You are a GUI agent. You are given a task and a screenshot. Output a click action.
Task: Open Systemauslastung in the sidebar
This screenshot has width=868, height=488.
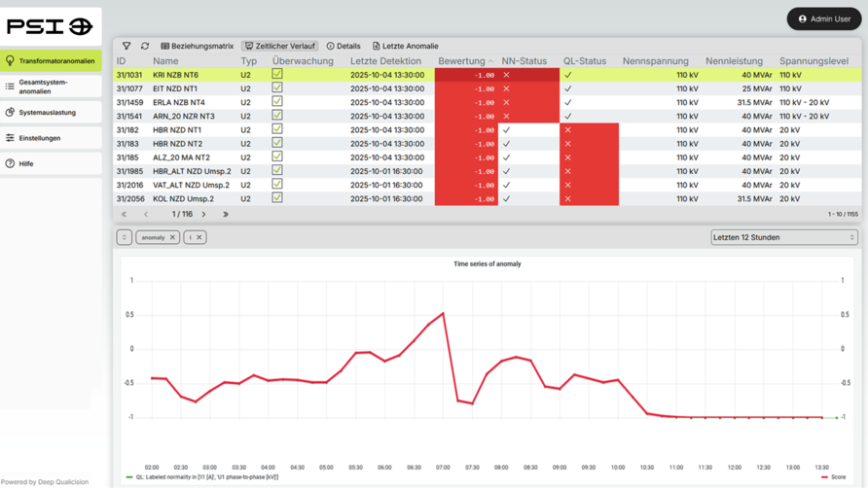point(47,112)
